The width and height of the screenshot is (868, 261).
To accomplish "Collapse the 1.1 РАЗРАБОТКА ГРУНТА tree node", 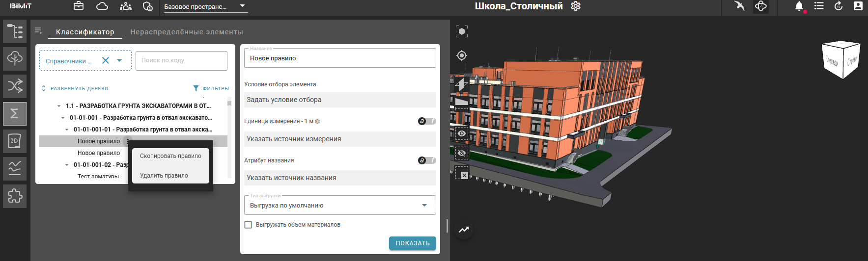I will [x=59, y=106].
